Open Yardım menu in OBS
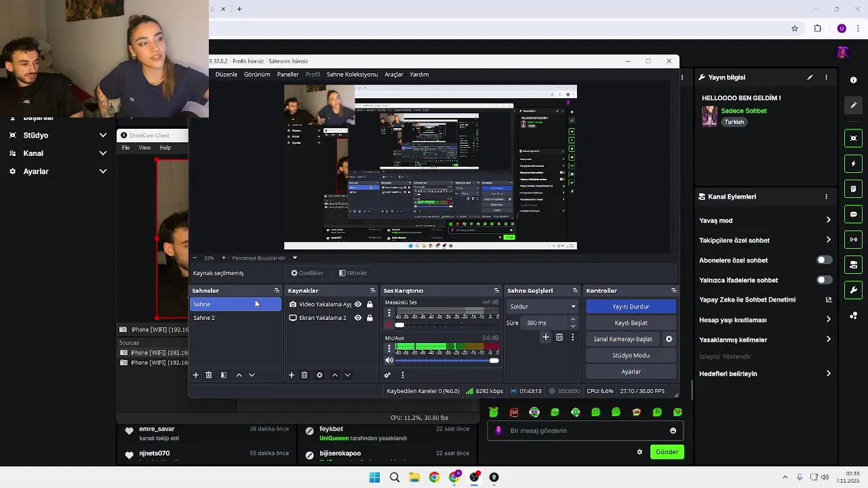 click(419, 75)
